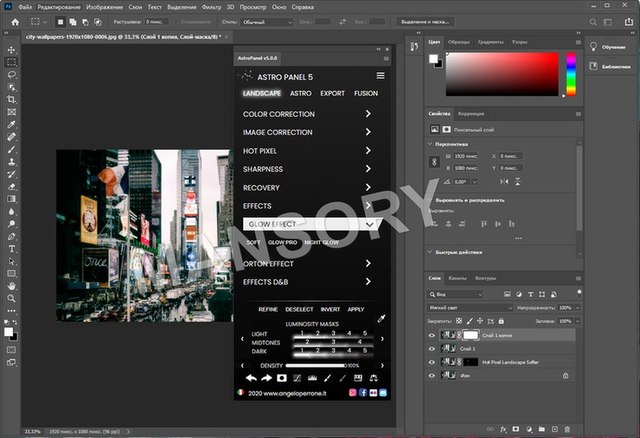The width and height of the screenshot is (640, 438).
Task: Click the rainbow hue slider strip
Action: (x=571, y=73)
